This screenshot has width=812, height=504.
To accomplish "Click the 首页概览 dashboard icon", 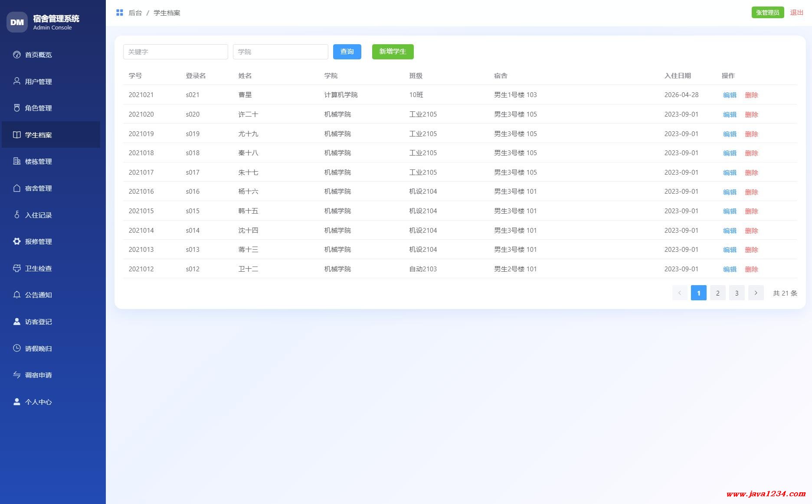I will point(17,55).
